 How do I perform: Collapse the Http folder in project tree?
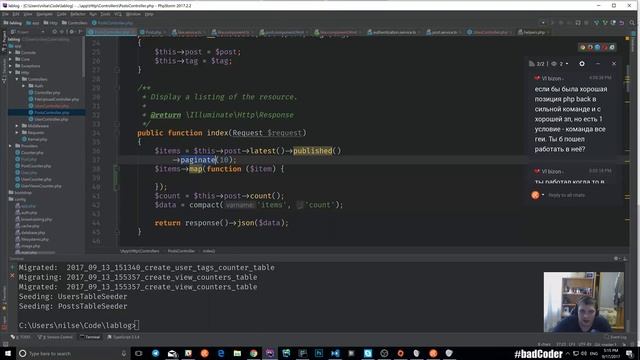(x=11, y=73)
